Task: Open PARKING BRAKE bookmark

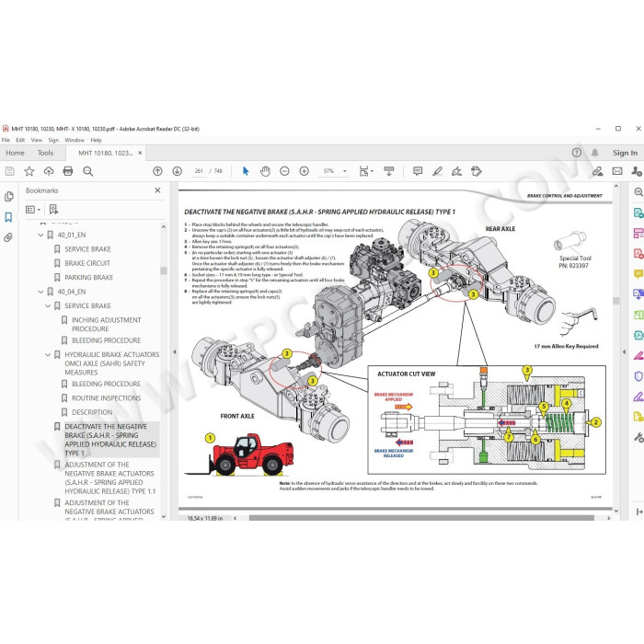Action: click(88, 278)
